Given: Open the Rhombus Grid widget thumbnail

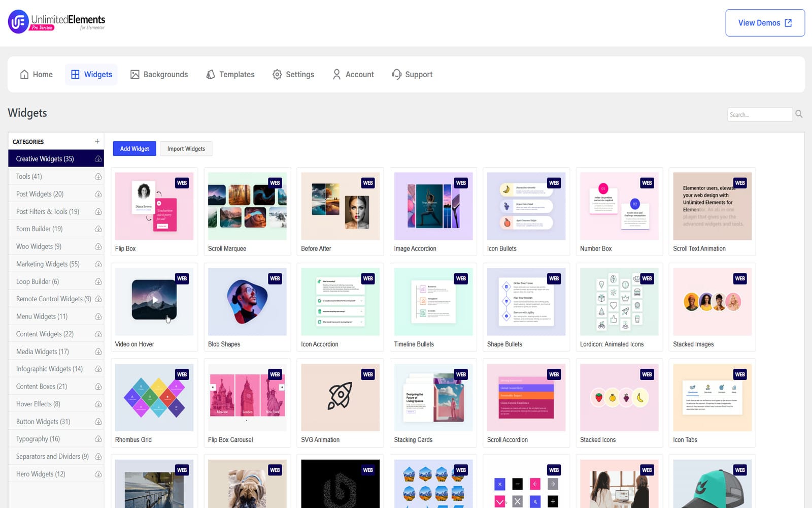Looking at the screenshot, I should 154,398.
